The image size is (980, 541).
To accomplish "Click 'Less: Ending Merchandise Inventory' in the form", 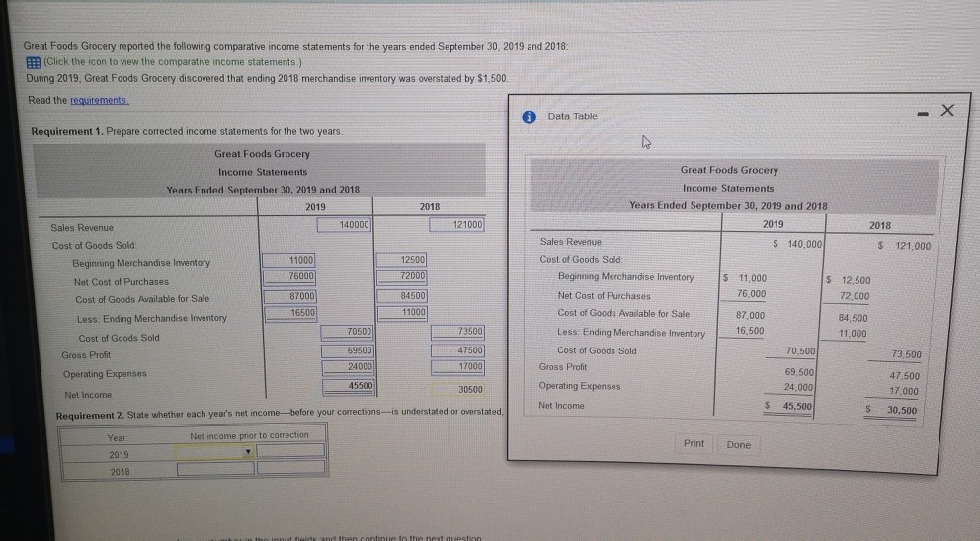I will pos(152,319).
